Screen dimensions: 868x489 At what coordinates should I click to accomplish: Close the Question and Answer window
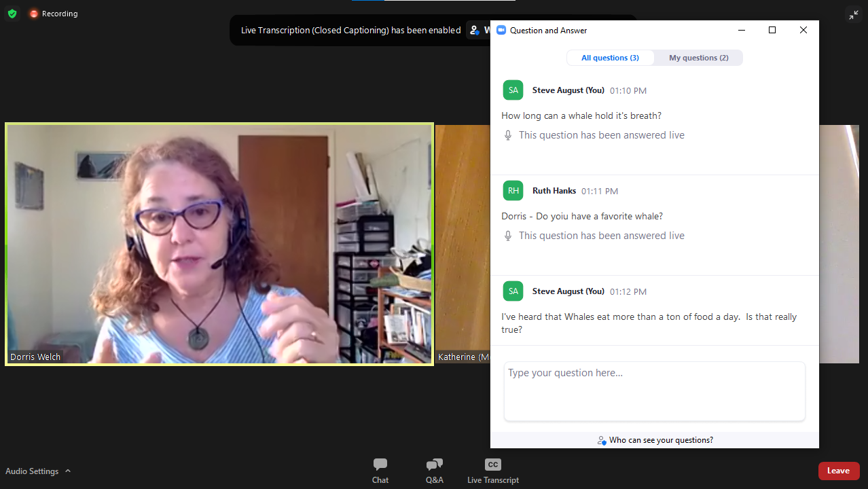pyautogui.click(x=803, y=30)
